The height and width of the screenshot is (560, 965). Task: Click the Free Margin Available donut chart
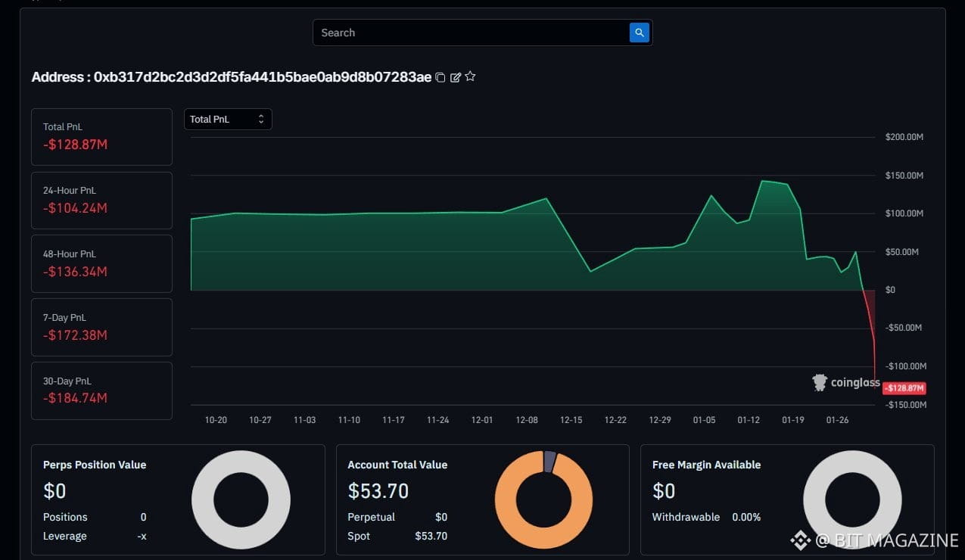852,500
